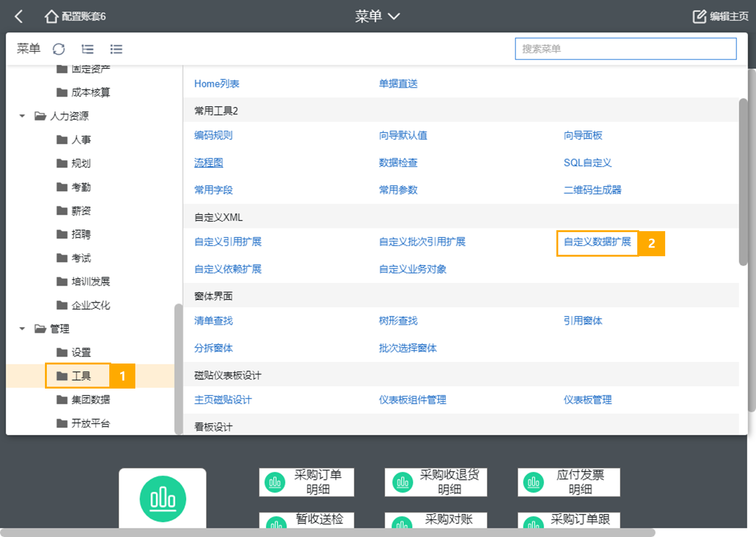Open the 引用窗体 link
Viewport: 756px width, 537px height.
coord(583,320)
